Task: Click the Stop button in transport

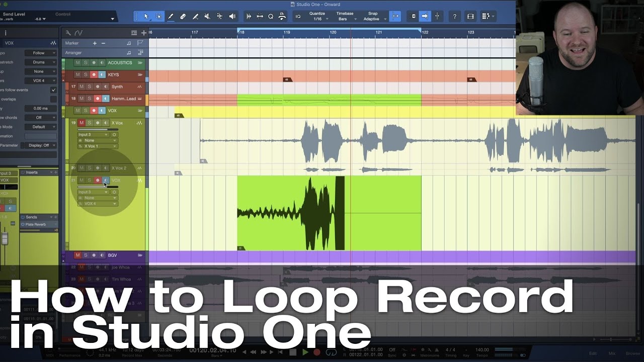Action: [x=293, y=352]
